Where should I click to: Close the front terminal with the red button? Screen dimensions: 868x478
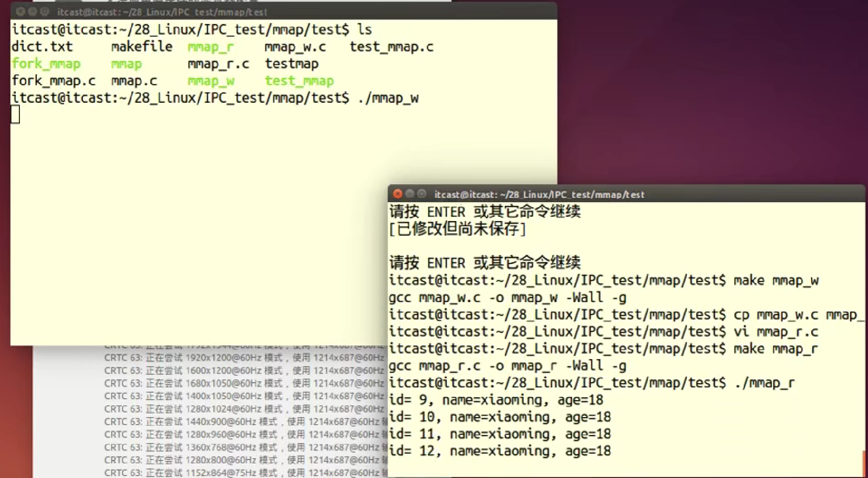pyautogui.click(x=398, y=194)
